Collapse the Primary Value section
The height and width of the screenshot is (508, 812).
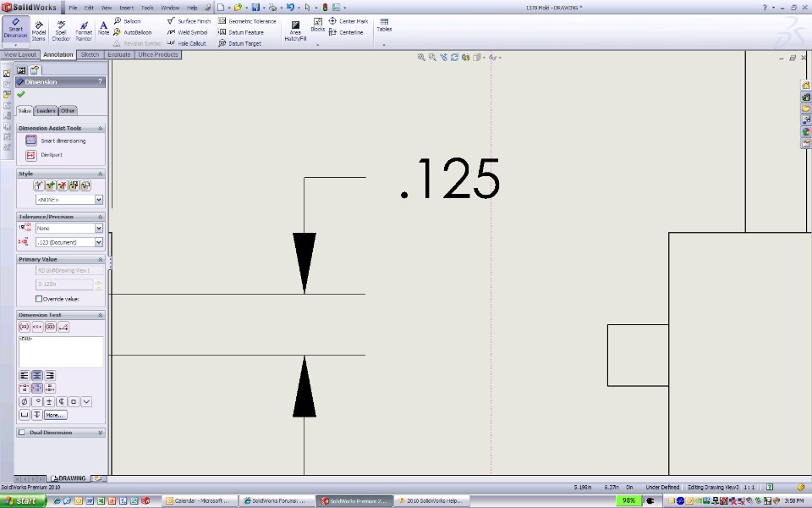(x=101, y=259)
